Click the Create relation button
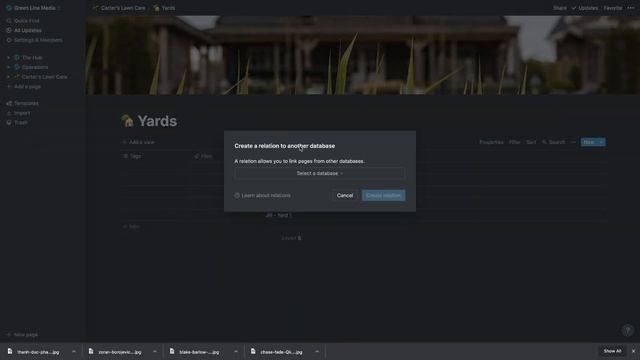Screen dimensions: 640x360 (x=383, y=196)
